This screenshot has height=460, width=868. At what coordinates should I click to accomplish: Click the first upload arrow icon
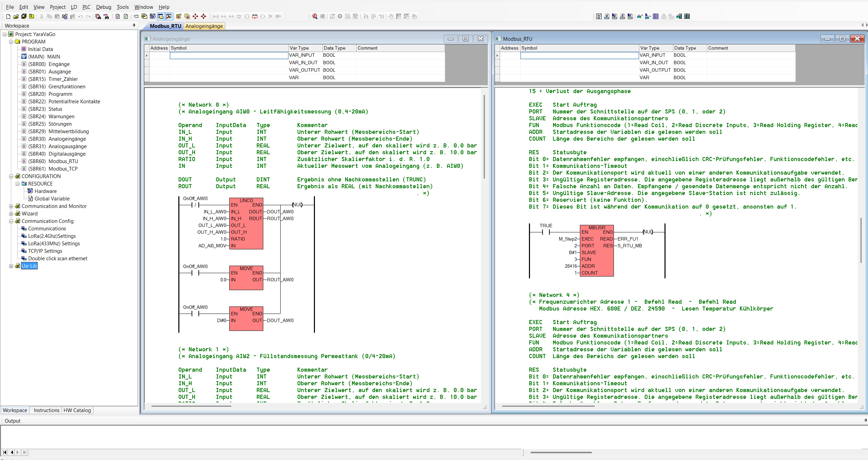pyautogui.click(x=607, y=16)
